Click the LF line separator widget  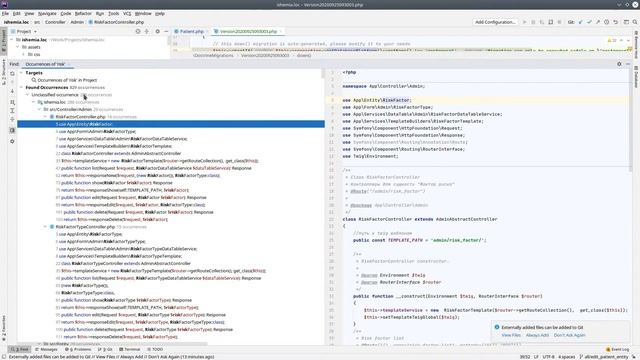click(x=536, y=357)
